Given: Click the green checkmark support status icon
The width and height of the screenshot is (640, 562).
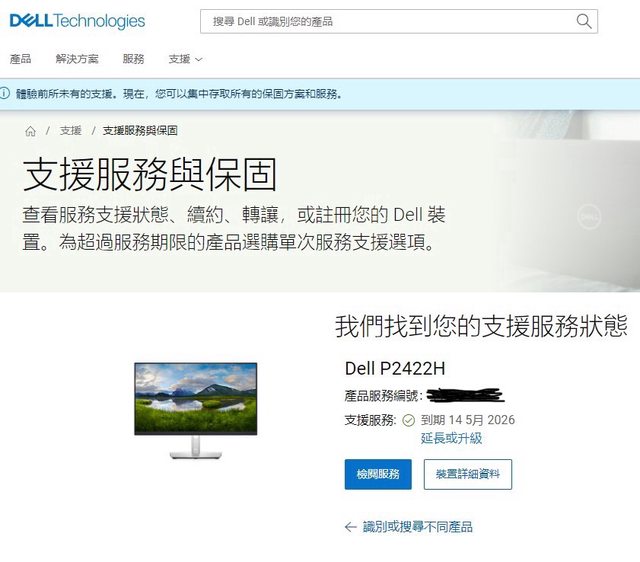Looking at the screenshot, I should [x=408, y=420].
